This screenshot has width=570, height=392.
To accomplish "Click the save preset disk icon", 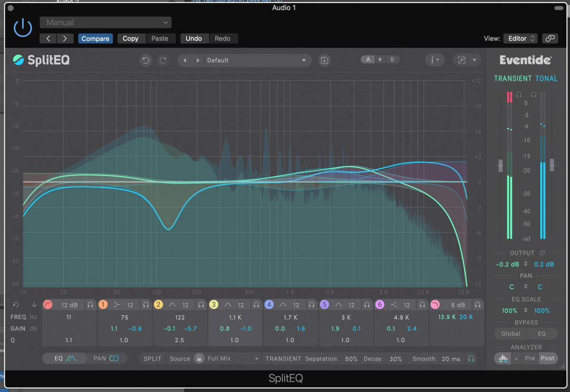I will [324, 60].
